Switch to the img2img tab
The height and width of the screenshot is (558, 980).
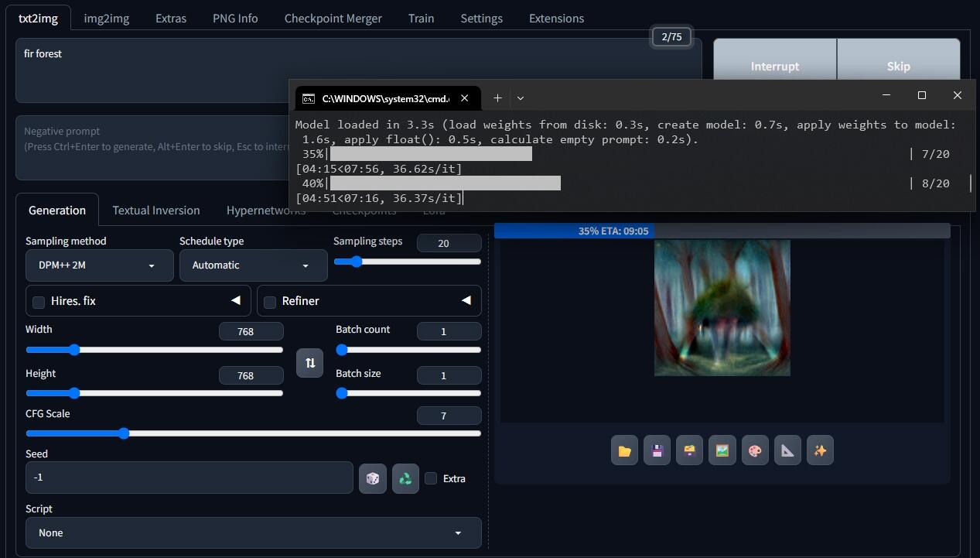[106, 18]
